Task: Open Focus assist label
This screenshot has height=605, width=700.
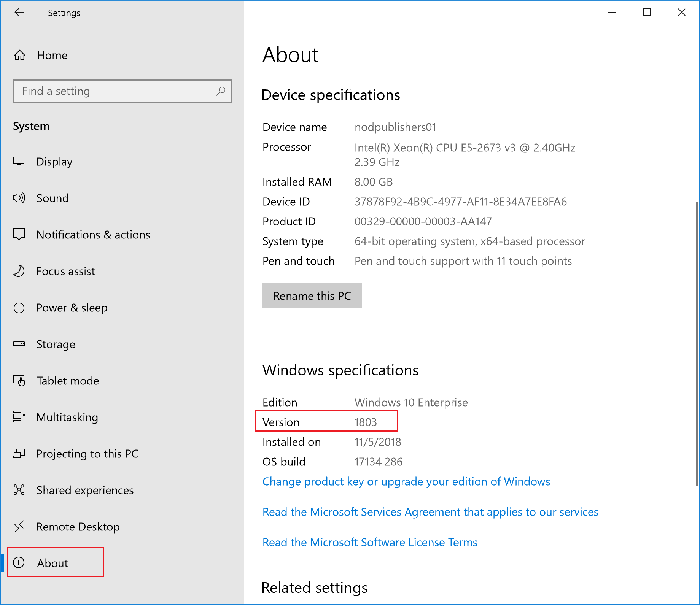Action: [x=66, y=271]
